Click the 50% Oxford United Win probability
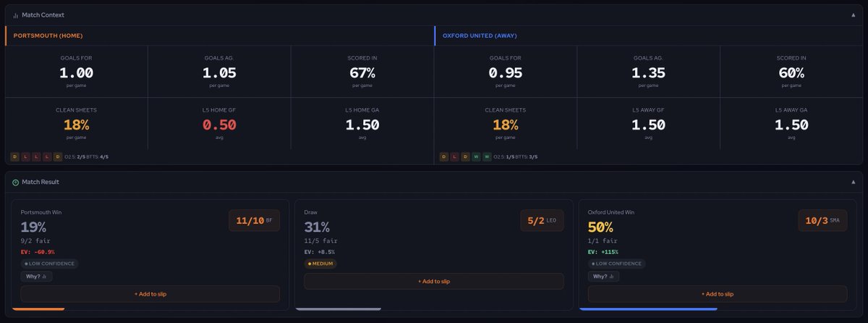 click(600, 227)
